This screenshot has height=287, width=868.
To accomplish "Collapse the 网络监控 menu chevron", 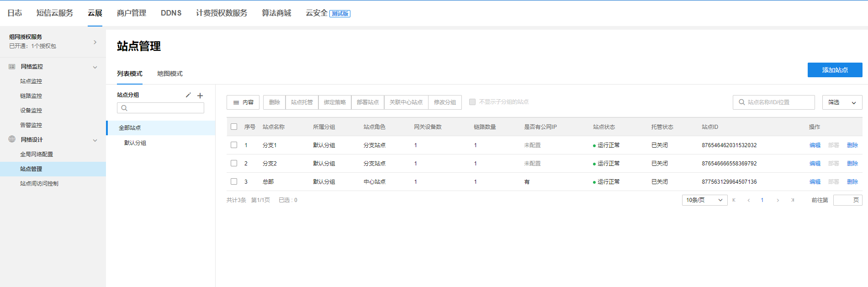I will [95, 67].
